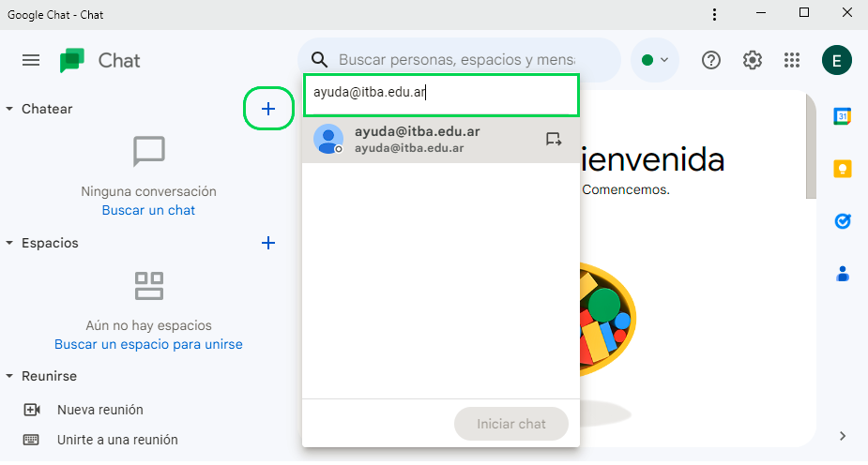
Task: Click the plus icon next to Chatear
Action: (268, 109)
